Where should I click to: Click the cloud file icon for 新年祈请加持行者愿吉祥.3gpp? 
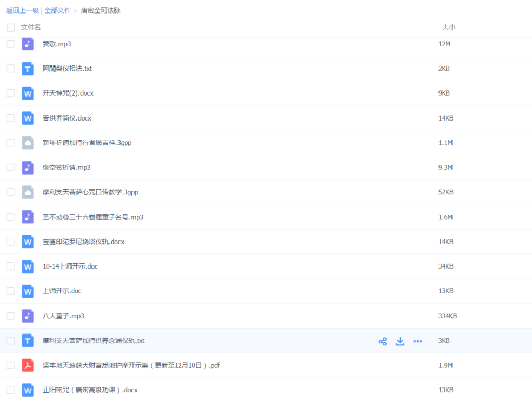click(28, 143)
